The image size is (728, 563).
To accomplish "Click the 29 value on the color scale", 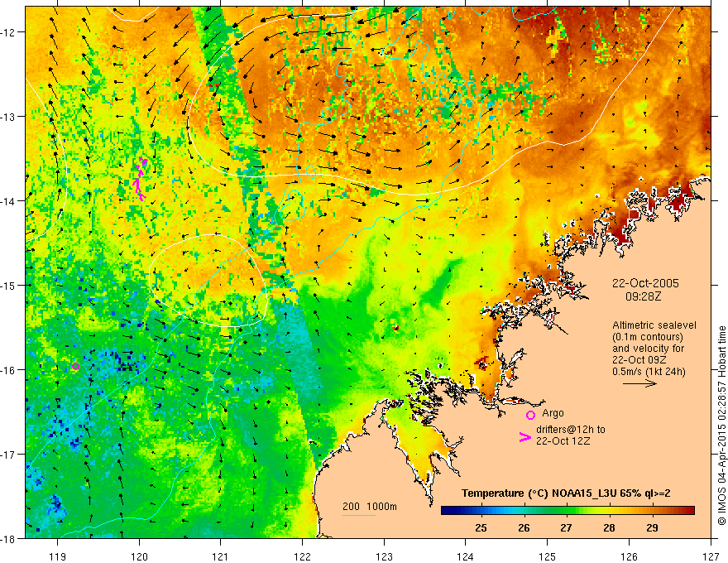I will [652, 527].
